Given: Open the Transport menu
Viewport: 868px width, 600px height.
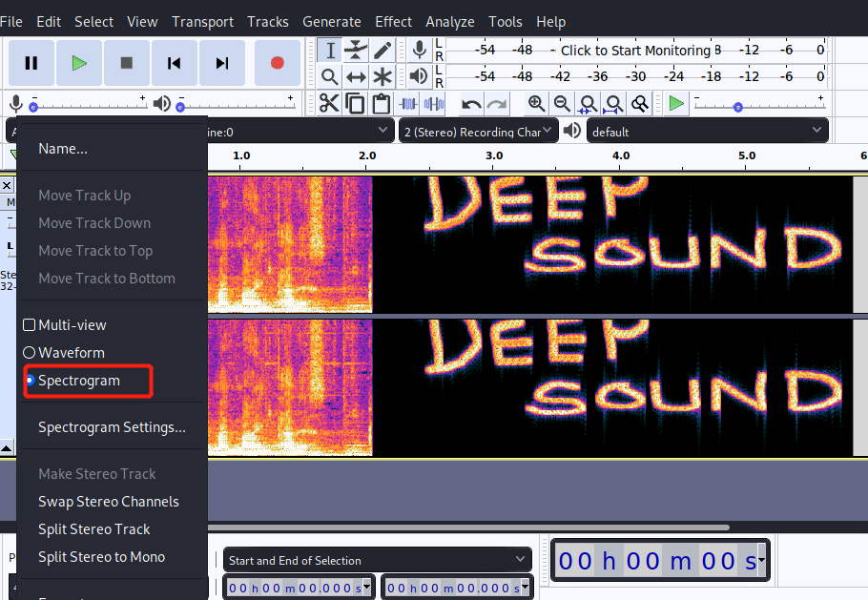Looking at the screenshot, I should (202, 21).
